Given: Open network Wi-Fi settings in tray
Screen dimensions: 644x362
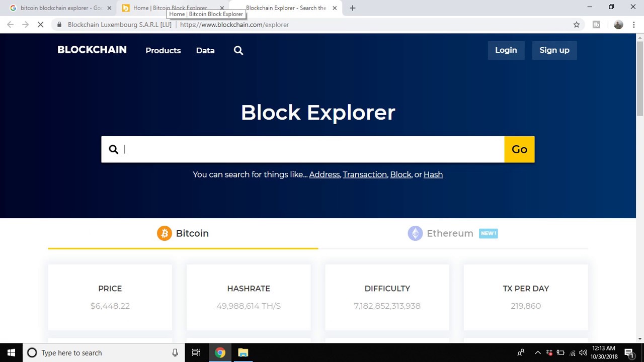Looking at the screenshot, I should click(x=572, y=353).
